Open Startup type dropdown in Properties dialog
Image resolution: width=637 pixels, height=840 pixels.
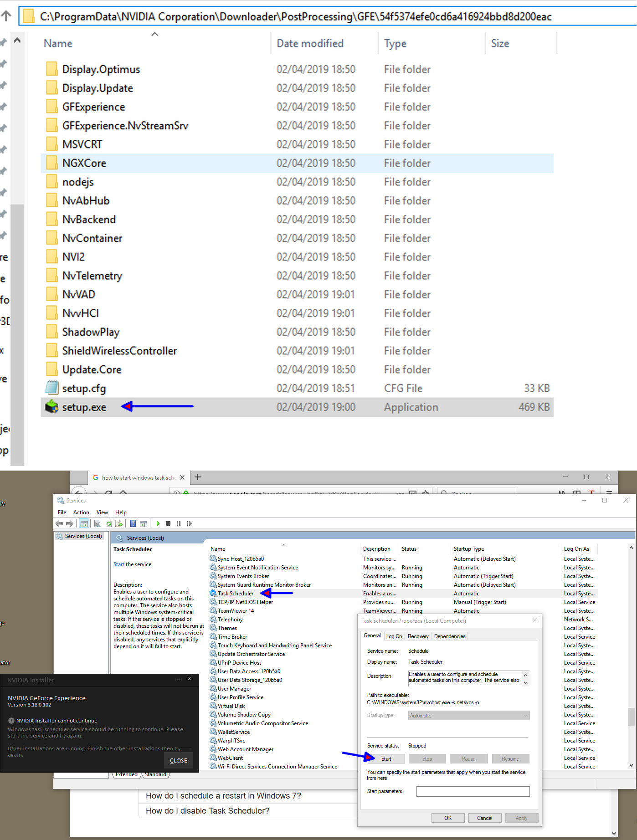[x=469, y=716]
